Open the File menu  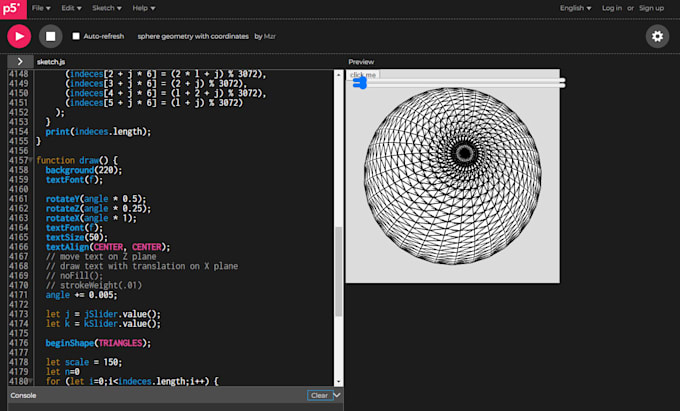pyautogui.click(x=41, y=8)
